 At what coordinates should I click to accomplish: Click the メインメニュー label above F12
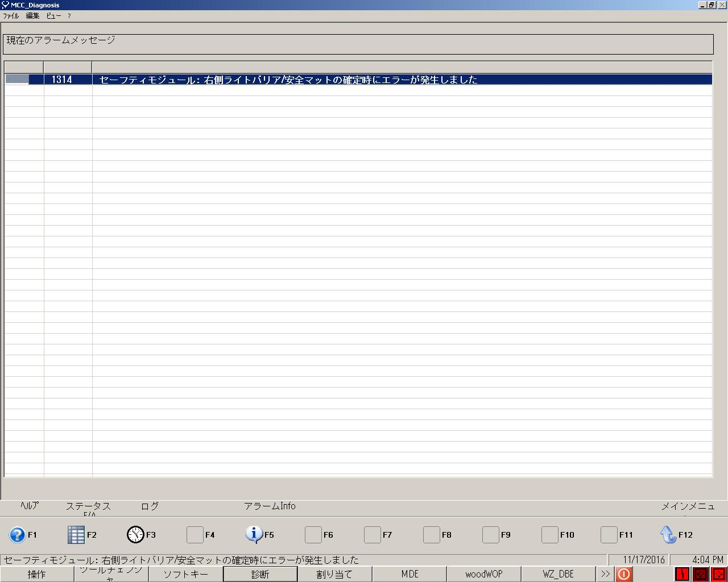pyautogui.click(x=688, y=506)
